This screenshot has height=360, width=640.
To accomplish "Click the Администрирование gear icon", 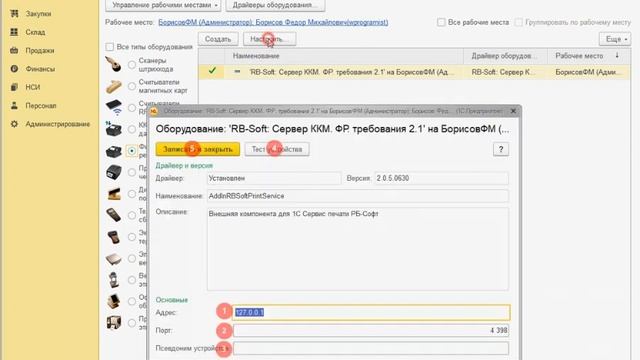I will coord(14,124).
